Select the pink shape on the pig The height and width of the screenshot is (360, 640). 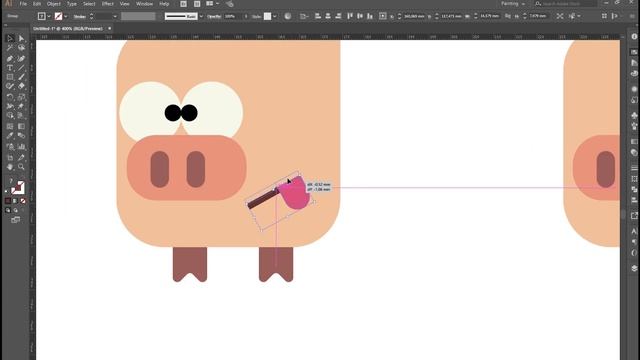pos(295,194)
